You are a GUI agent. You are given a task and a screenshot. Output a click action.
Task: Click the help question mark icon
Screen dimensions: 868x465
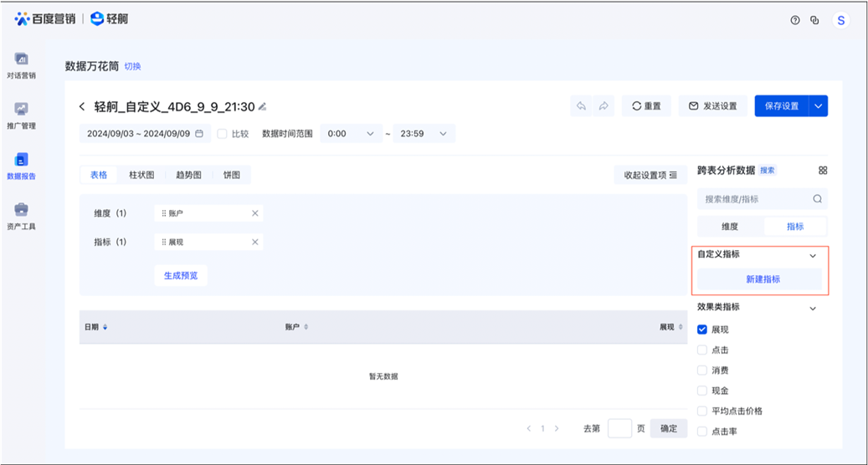click(795, 20)
